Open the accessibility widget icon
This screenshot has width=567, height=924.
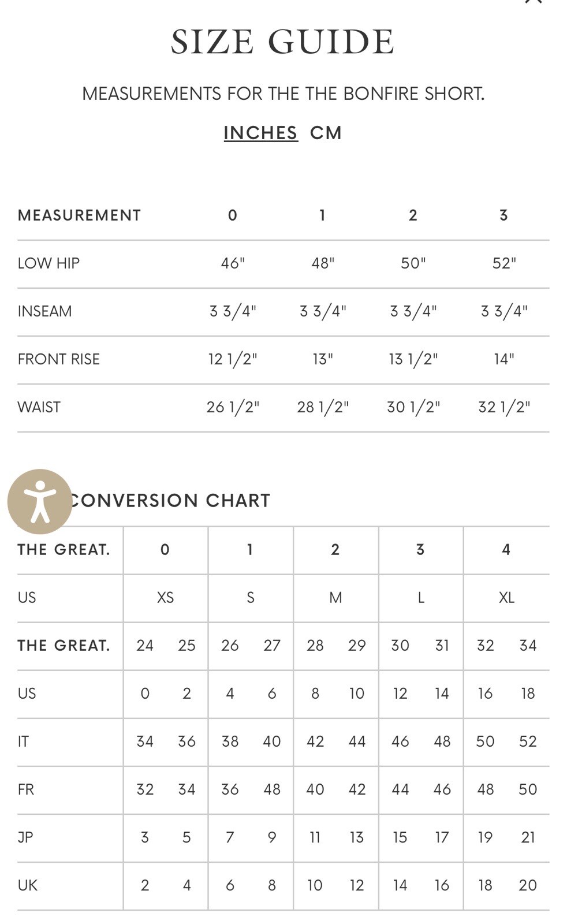tap(40, 501)
